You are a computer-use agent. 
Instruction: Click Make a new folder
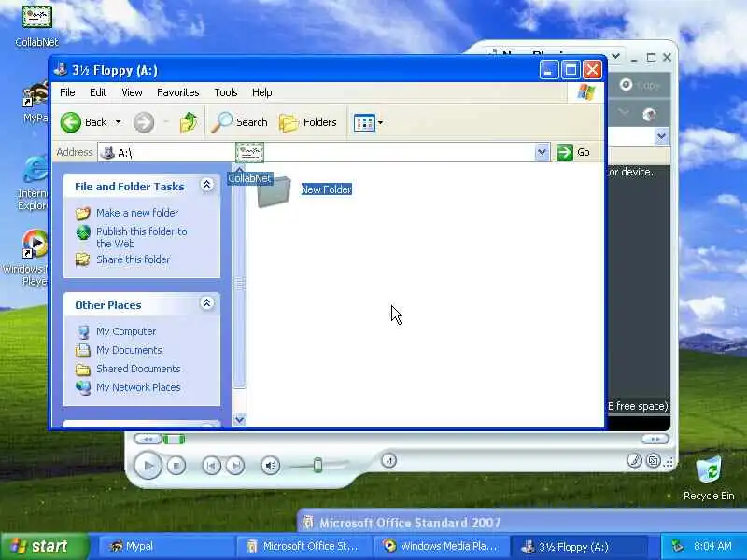[x=137, y=213]
